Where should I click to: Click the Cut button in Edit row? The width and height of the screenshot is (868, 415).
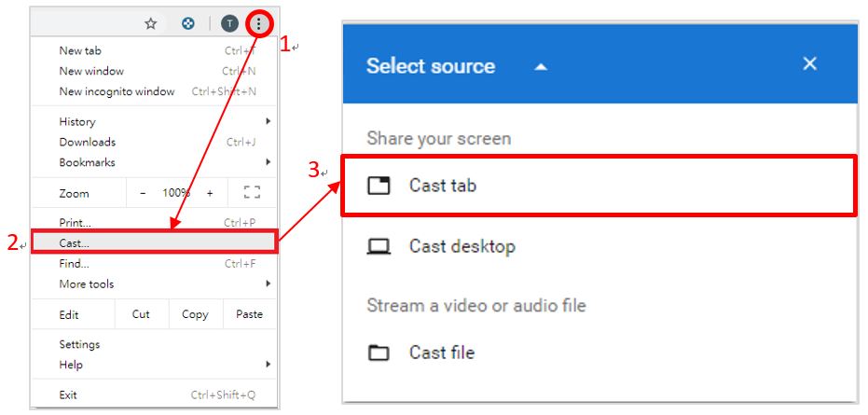point(141,314)
